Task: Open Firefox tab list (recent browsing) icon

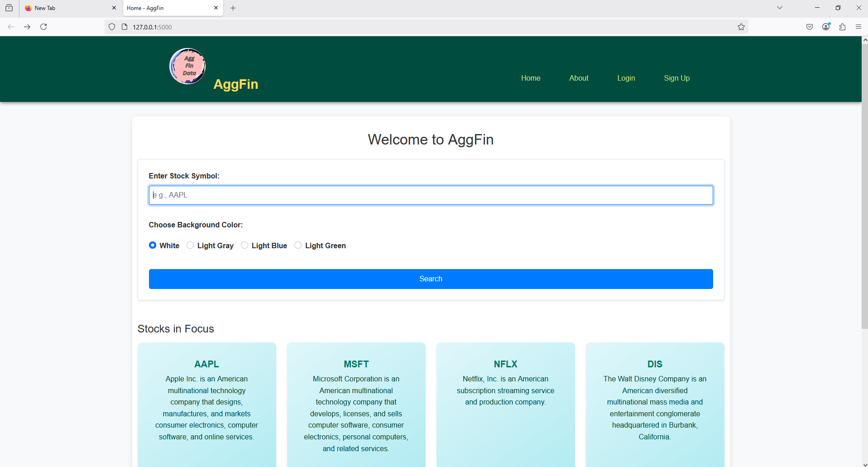Action: point(9,8)
